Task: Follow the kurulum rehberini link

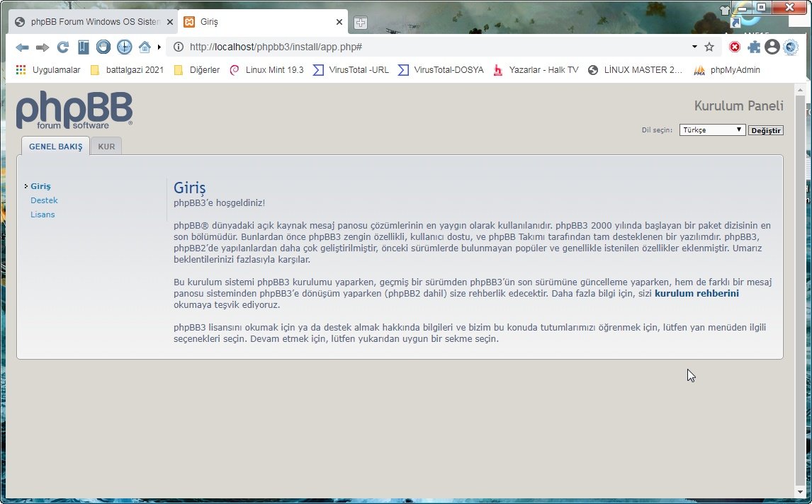Action: (697, 293)
